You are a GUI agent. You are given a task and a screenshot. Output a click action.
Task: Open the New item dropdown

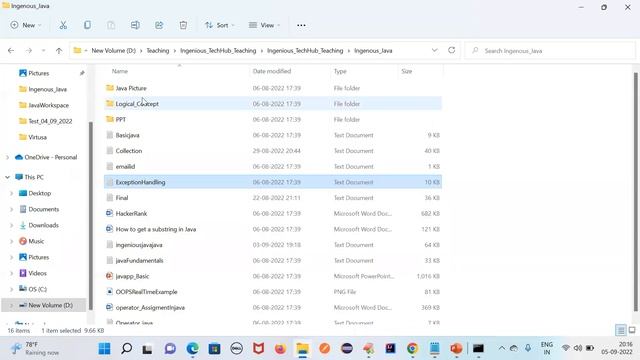click(x=26, y=25)
